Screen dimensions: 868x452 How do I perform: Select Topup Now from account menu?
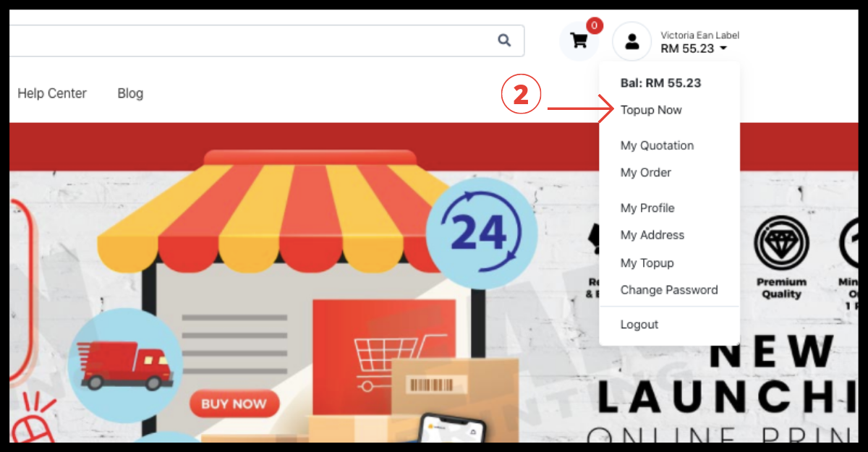[x=651, y=110]
